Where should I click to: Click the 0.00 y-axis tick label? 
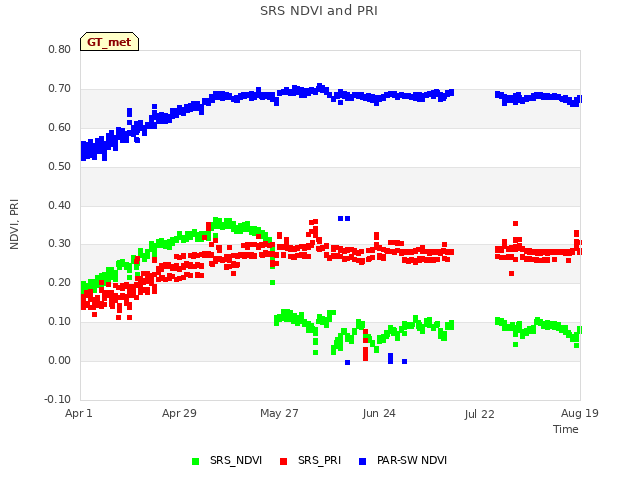(x=60, y=360)
